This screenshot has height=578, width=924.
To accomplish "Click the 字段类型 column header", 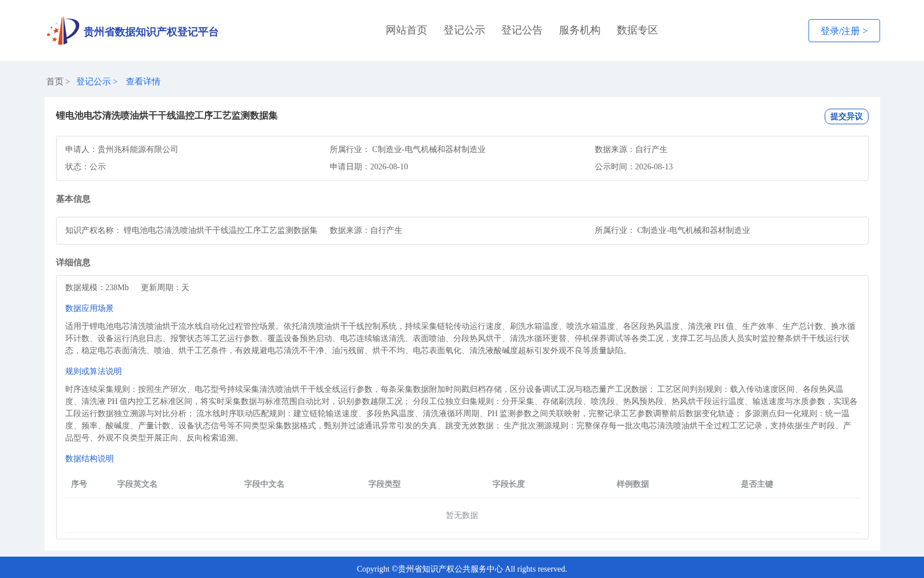I will click(x=385, y=484).
